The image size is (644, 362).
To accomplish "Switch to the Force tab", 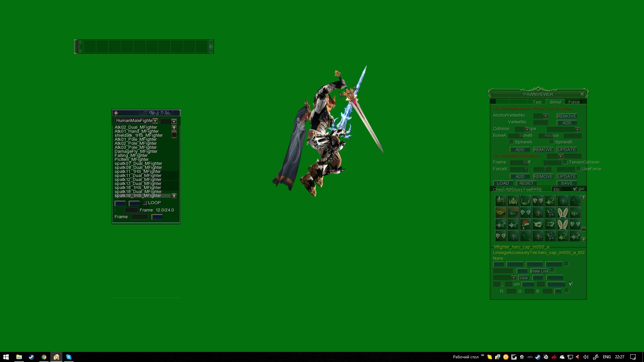I will pyautogui.click(x=574, y=102).
